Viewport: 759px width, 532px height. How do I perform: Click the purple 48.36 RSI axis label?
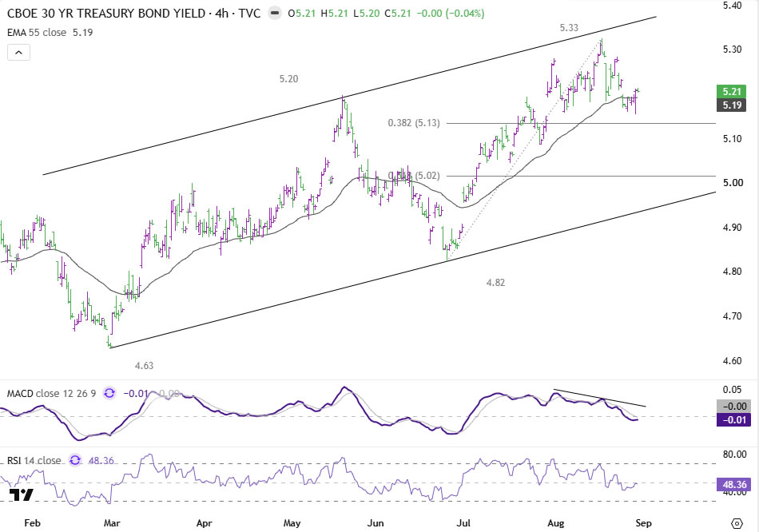click(733, 485)
